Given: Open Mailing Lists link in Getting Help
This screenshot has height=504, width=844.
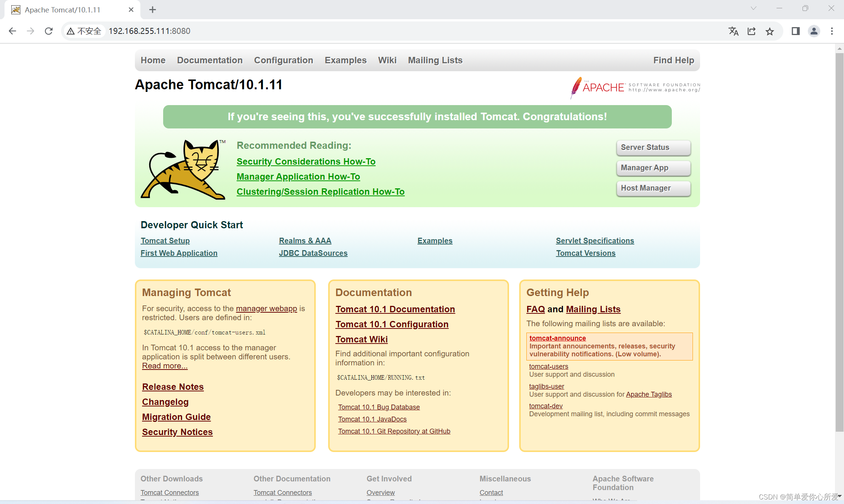Looking at the screenshot, I should [593, 309].
